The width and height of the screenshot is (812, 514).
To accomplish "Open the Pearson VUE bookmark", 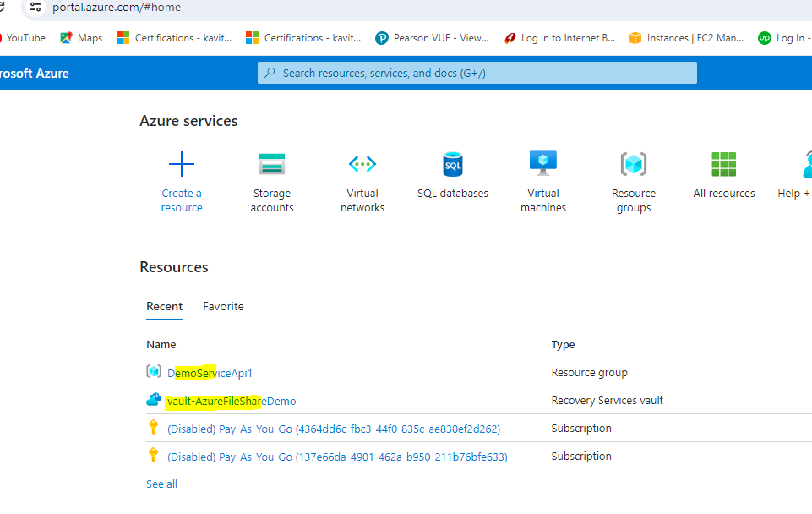I will [x=432, y=38].
